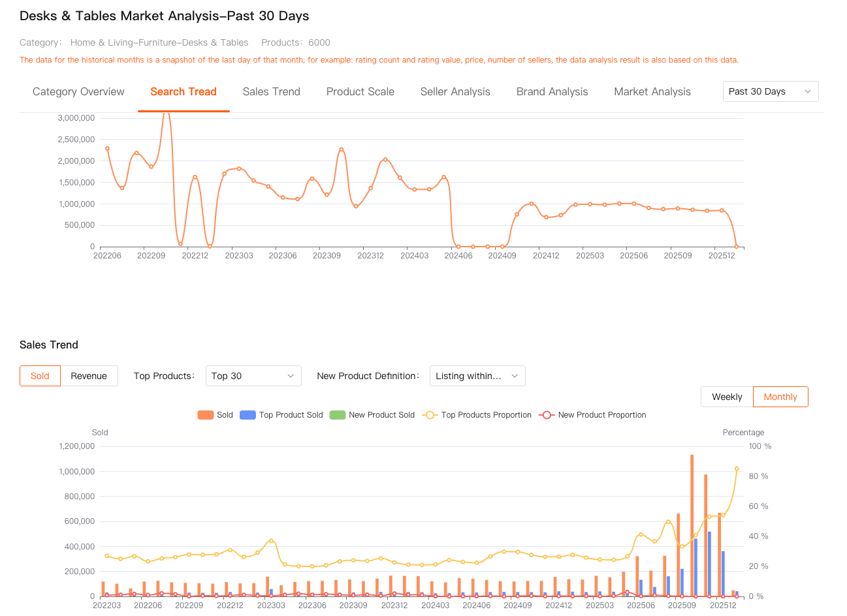
Task: Toggle the blue Top Product Sold legend icon
Action: tap(248, 415)
